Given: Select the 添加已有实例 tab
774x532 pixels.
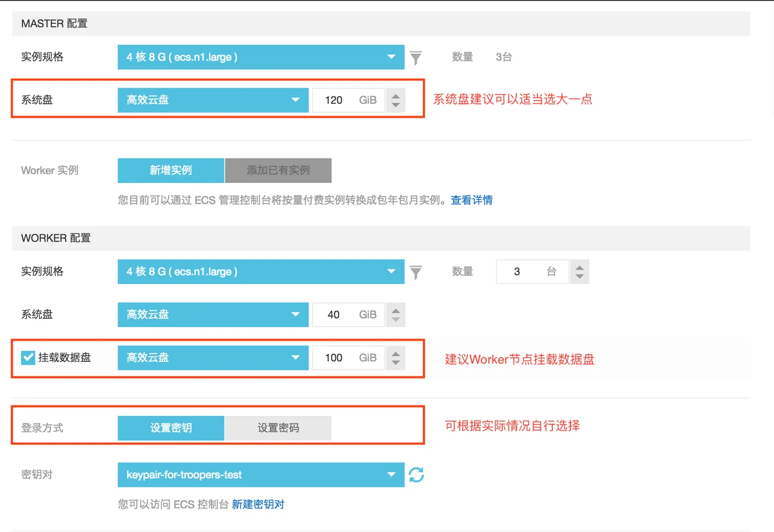Looking at the screenshot, I should [x=278, y=170].
